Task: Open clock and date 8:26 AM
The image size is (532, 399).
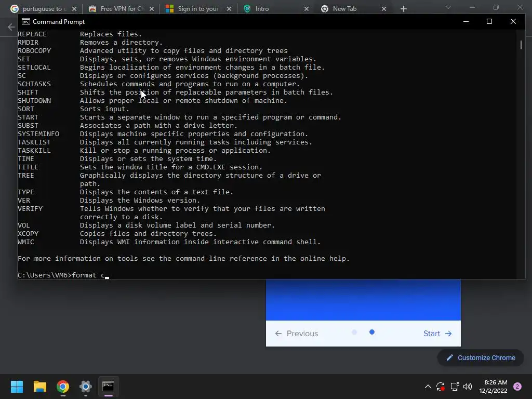Action: [x=493, y=387]
